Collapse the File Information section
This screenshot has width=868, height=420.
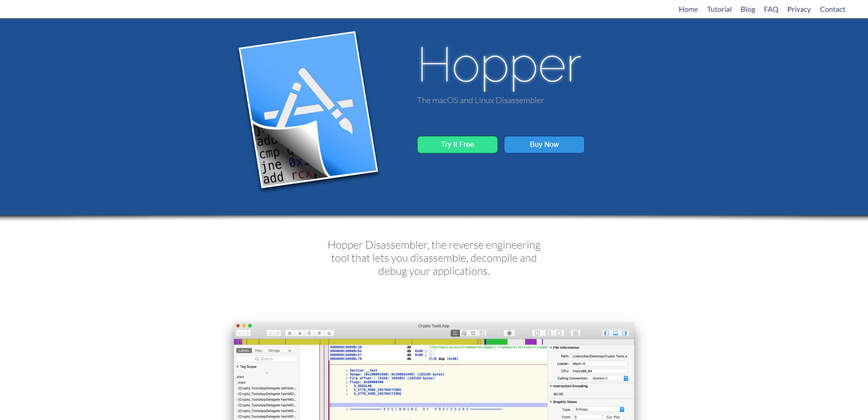pos(551,348)
